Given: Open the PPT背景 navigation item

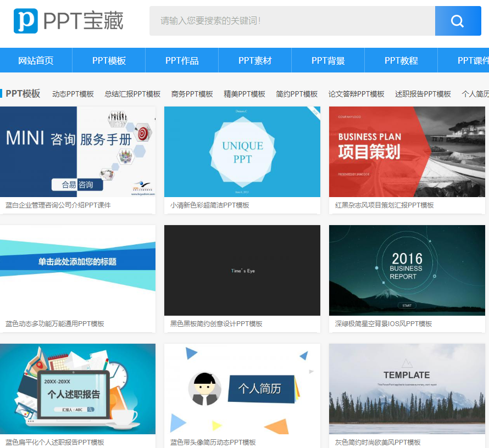Looking at the screenshot, I should coord(328,60).
